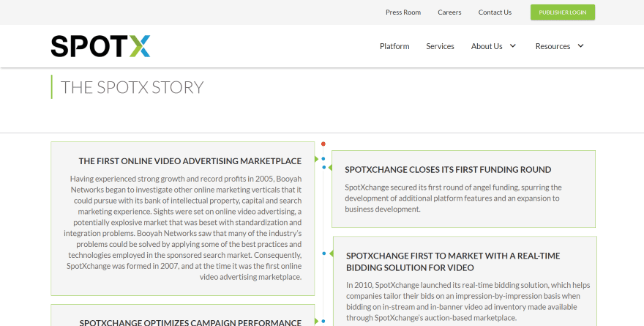This screenshot has width=644, height=326.
Task: Click the green arrow beside Real-Time Bidding card
Action: click(x=331, y=254)
